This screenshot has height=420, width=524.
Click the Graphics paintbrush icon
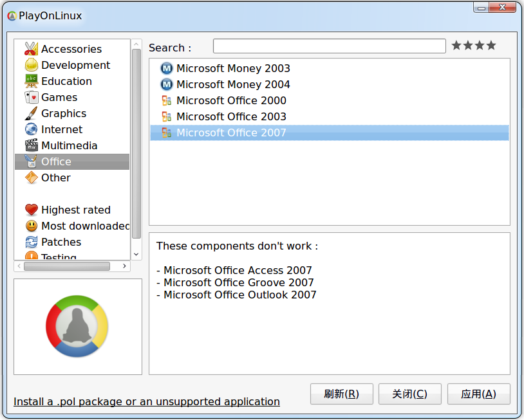[x=31, y=113]
